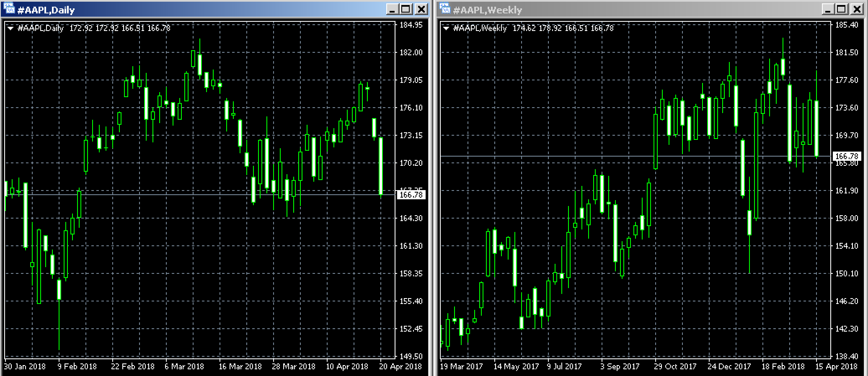
Task: Click the 29 Oct 2017 date on the Weekly time axis
Action: click(x=675, y=366)
